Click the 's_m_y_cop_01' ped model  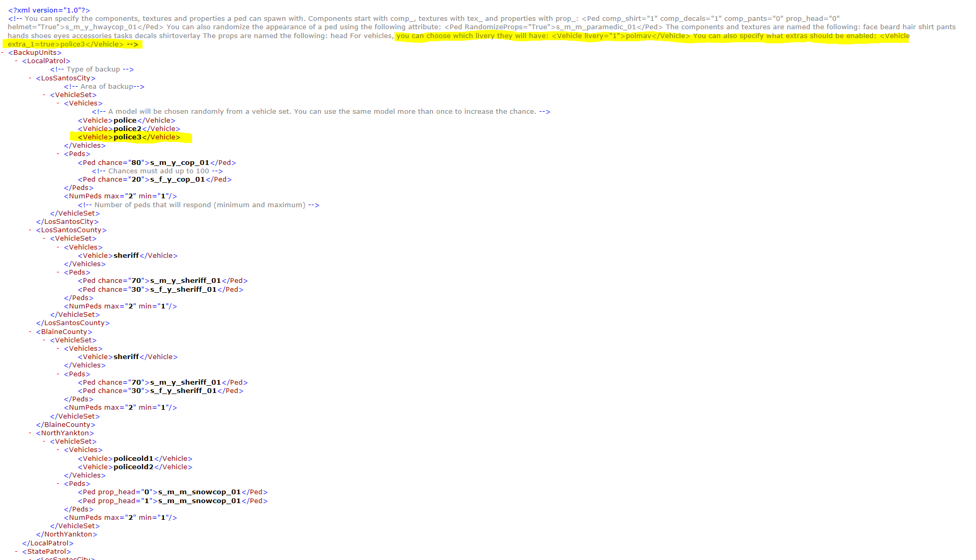180,163
